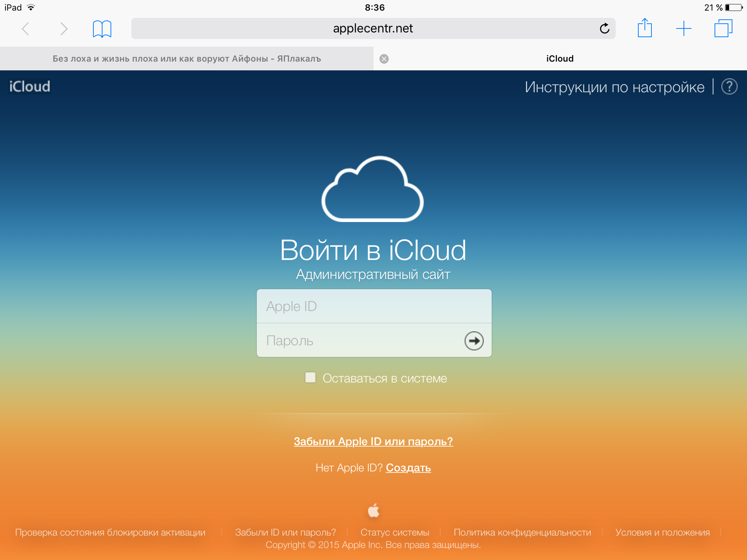Follow "Забыли Apple ID или пароль?" link
Viewport: 747px width, 560px height.
tap(373, 442)
